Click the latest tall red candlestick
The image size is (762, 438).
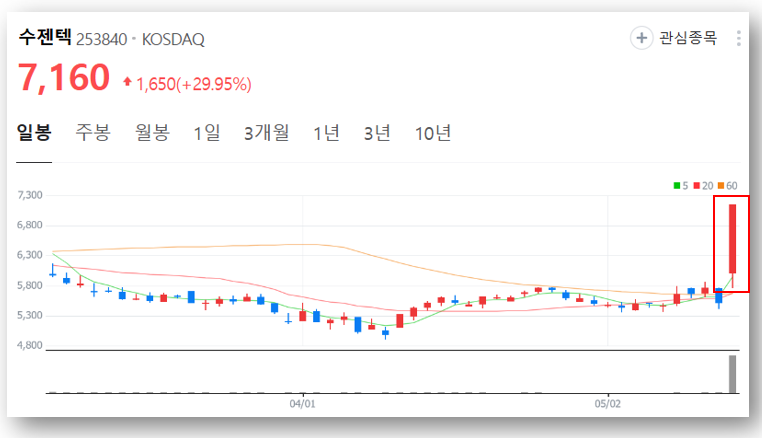click(732, 239)
